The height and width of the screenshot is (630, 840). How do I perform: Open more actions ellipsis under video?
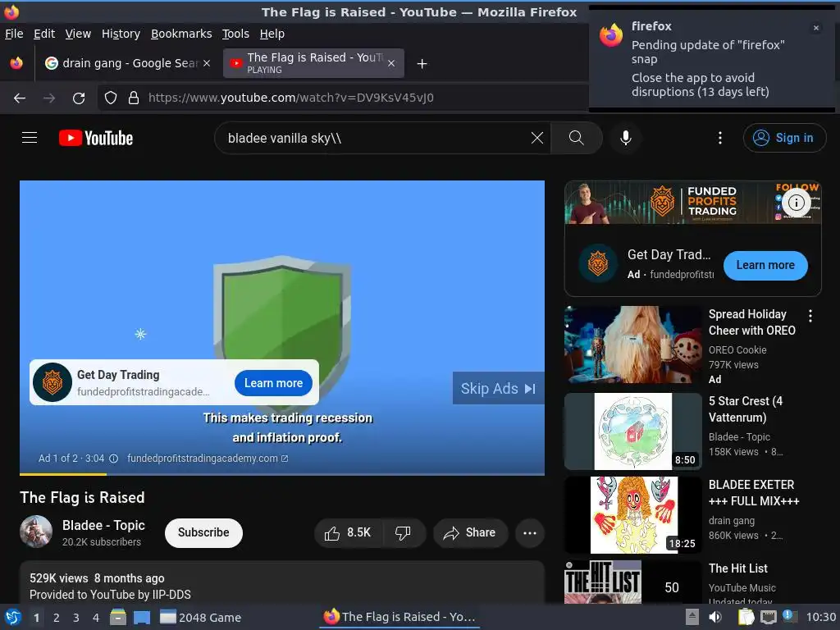[x=530, y=532]
